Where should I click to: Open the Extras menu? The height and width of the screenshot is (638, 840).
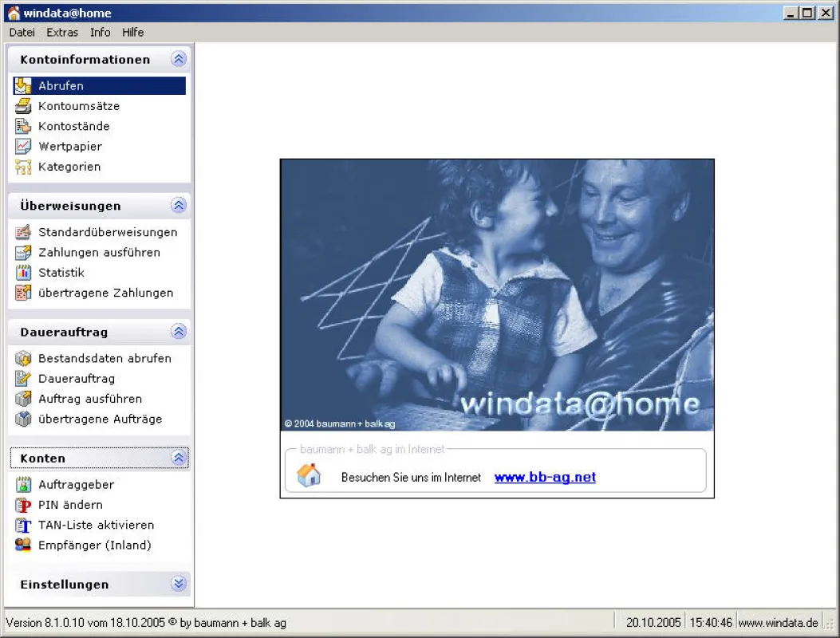click(x=62, y=32)
